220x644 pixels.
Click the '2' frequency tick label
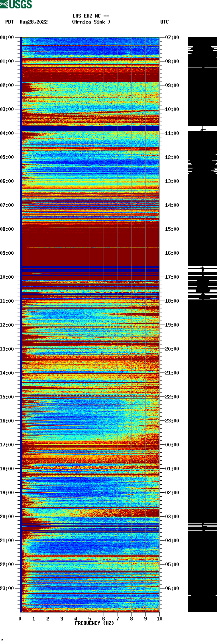pyautogui.click(x=48, y=619)
